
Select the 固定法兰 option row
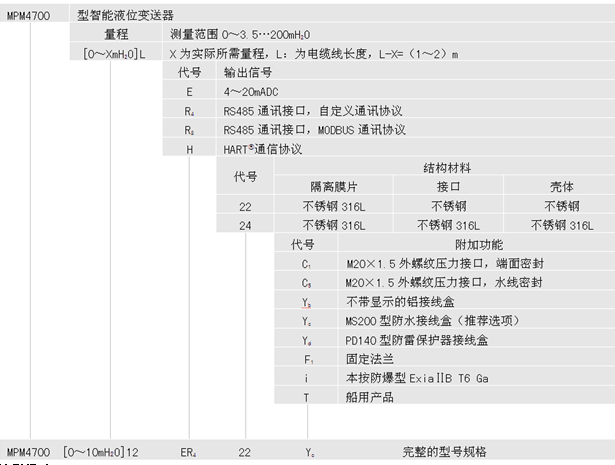click(x=445, y=359)
